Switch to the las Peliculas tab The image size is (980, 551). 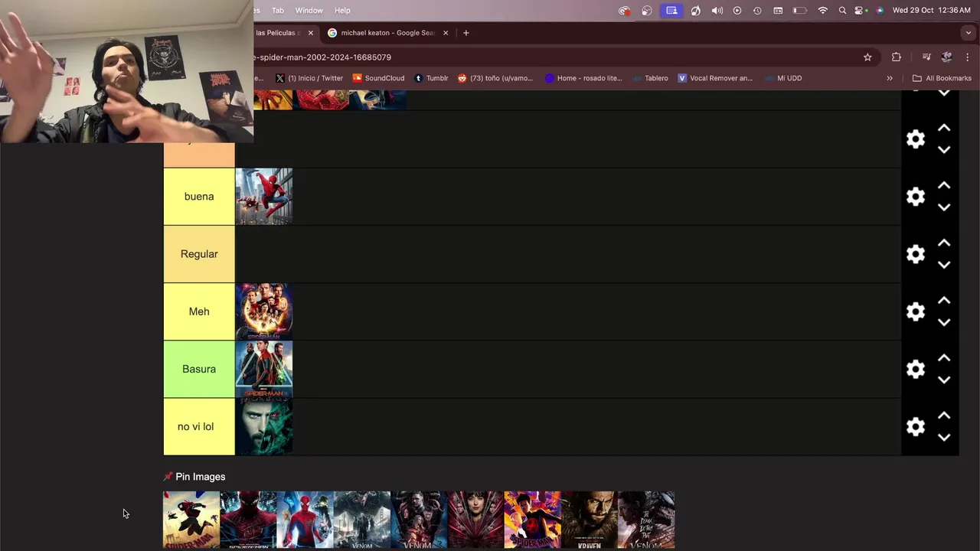click(x=280, y=33)
